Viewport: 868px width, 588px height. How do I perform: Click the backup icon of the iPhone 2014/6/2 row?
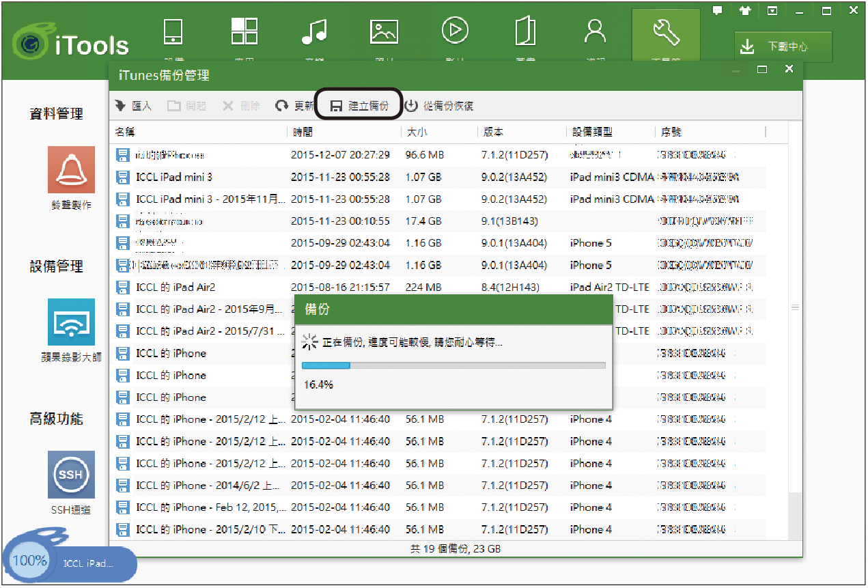tap(123, 486)
